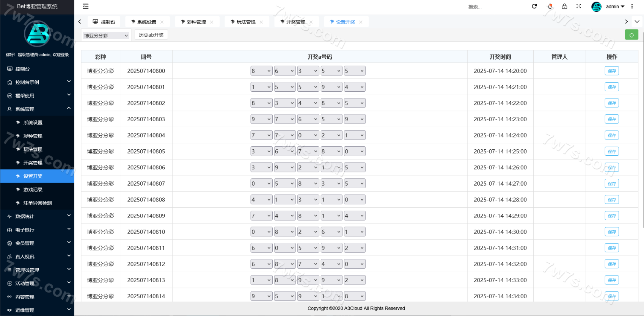Screen dimensions: 644x316
Task: Save the row for period 202507140803
Action: pyautogui.click(x=611, y=119)
